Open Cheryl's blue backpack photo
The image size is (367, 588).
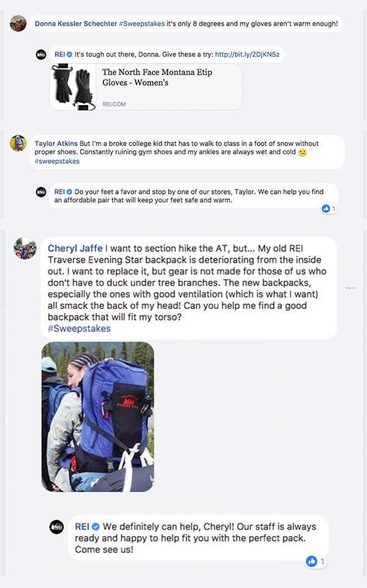(98, 417)
